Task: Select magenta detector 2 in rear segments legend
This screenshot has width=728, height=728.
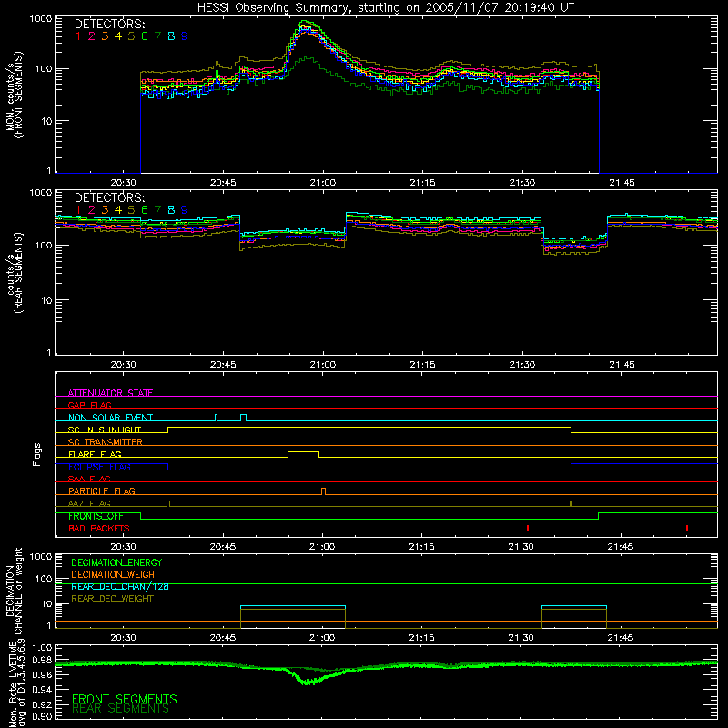Action: (92, 210)
